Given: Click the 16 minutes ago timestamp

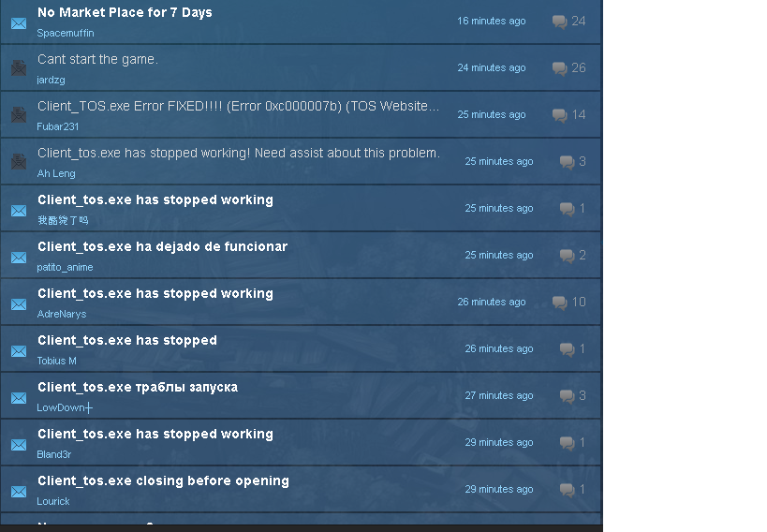Looking at the screenshot, I should (491, 21).
